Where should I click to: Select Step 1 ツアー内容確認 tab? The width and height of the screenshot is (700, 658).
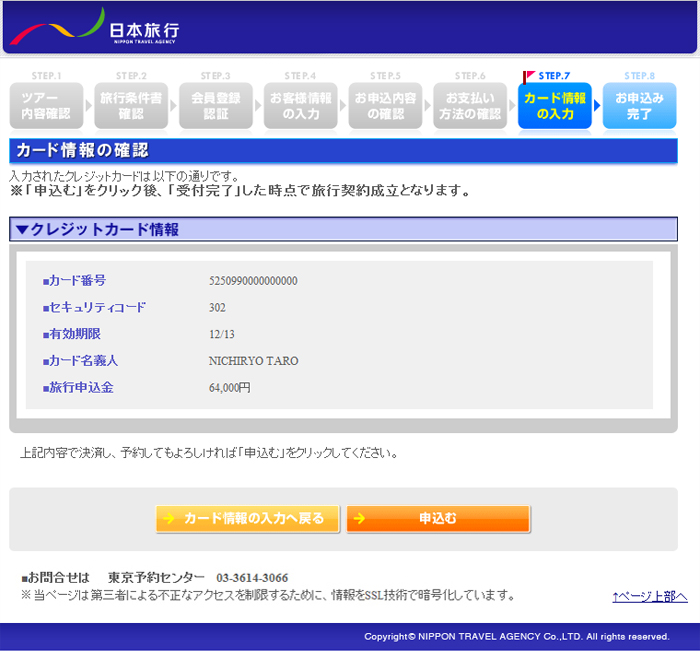(46, 106)
